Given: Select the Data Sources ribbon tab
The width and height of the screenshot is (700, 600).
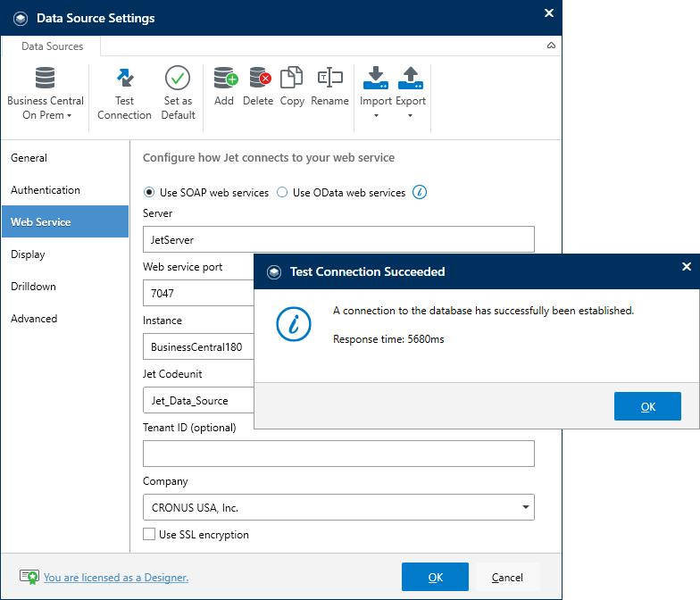Looking at the screenshot, I should point(52,46).
